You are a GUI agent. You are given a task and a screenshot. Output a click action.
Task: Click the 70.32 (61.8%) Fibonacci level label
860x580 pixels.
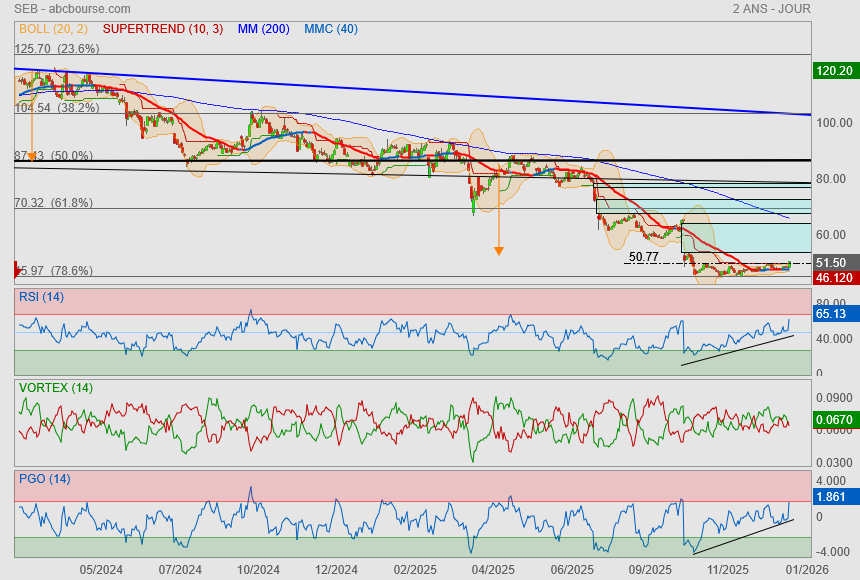54,203
